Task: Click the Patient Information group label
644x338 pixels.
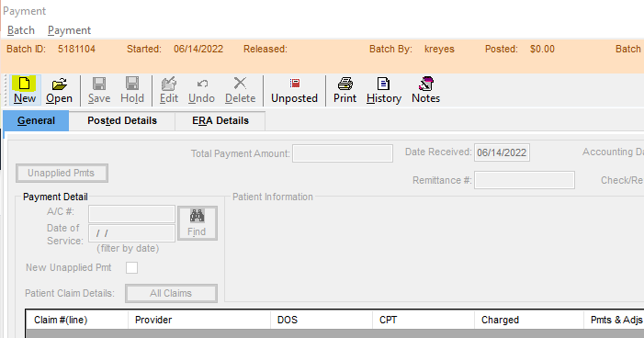Action: point(273,197)
